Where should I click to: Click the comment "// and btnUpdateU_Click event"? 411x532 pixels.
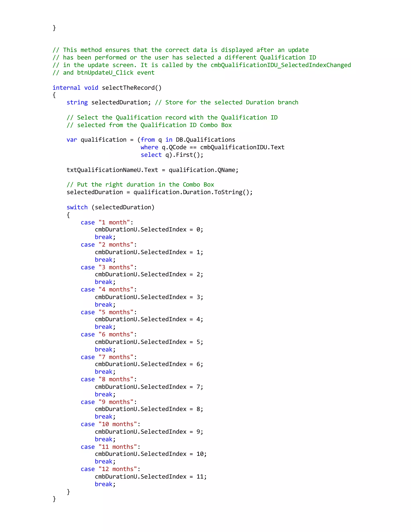click(x=104, y=73)
